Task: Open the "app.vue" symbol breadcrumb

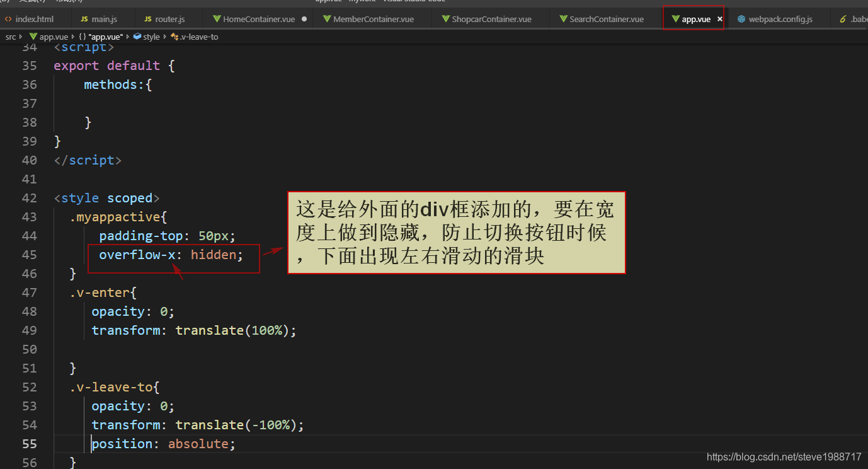Action: pyautogui.click(x=101, y=37)
